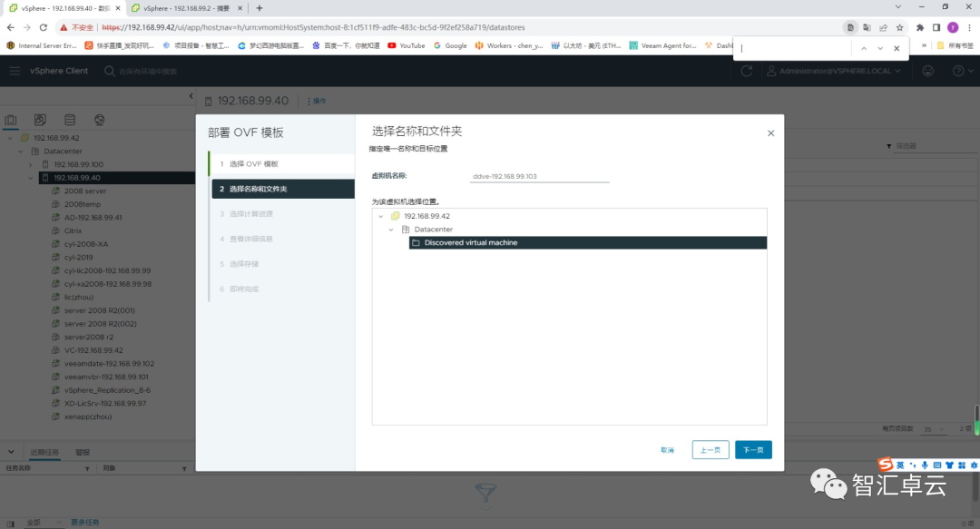The height and width of the screenshot is (529, 980).
Task: Click the global search magnifier icon
Action: pos(110,72)
